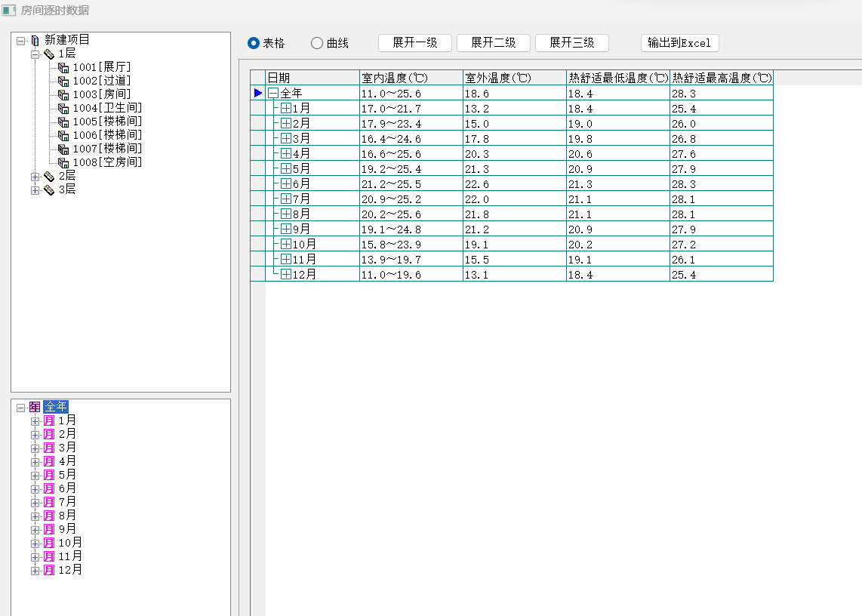Click the 展开三级 button

point(571,43)
